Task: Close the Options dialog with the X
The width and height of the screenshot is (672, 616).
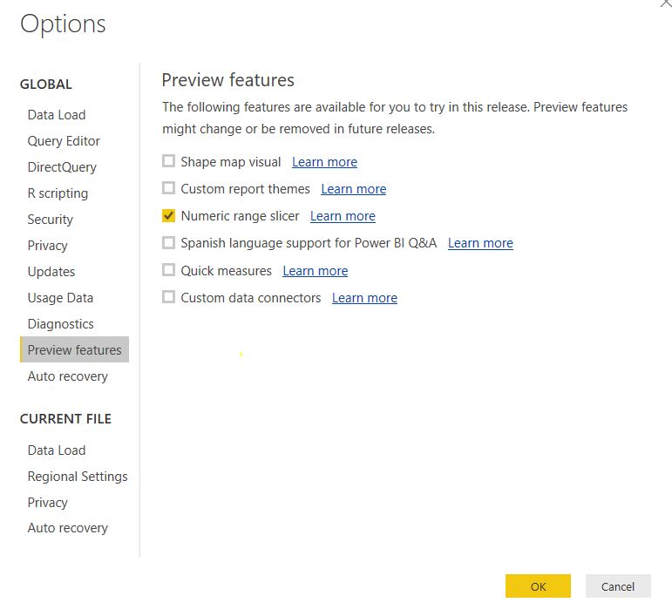Action: point(666,3)
